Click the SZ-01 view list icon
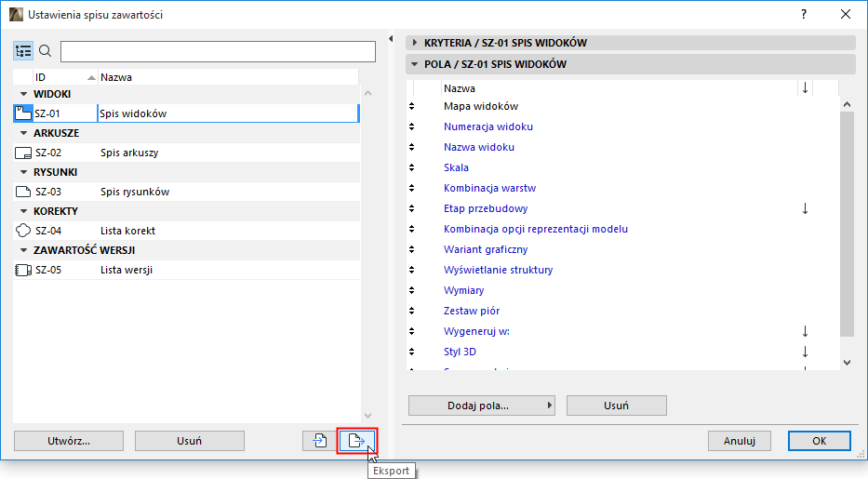Screen dimensions: 868x479 (22, 113)
